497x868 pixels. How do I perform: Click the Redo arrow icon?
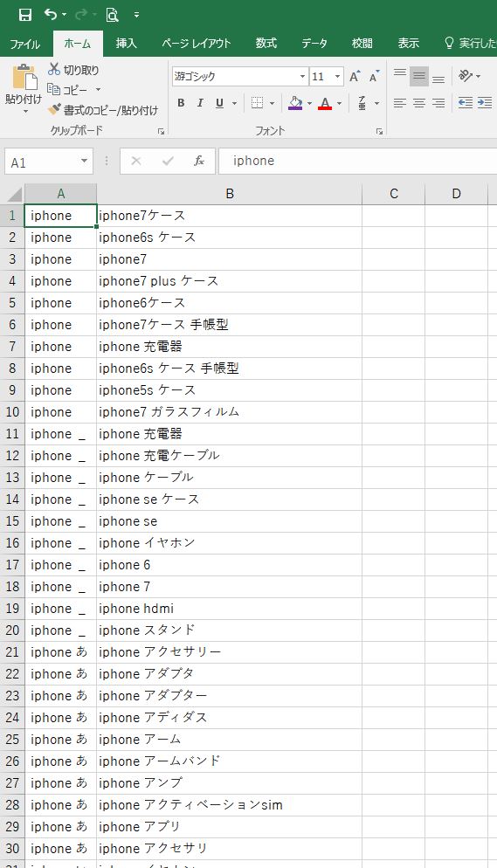click(x=81, y=14)
